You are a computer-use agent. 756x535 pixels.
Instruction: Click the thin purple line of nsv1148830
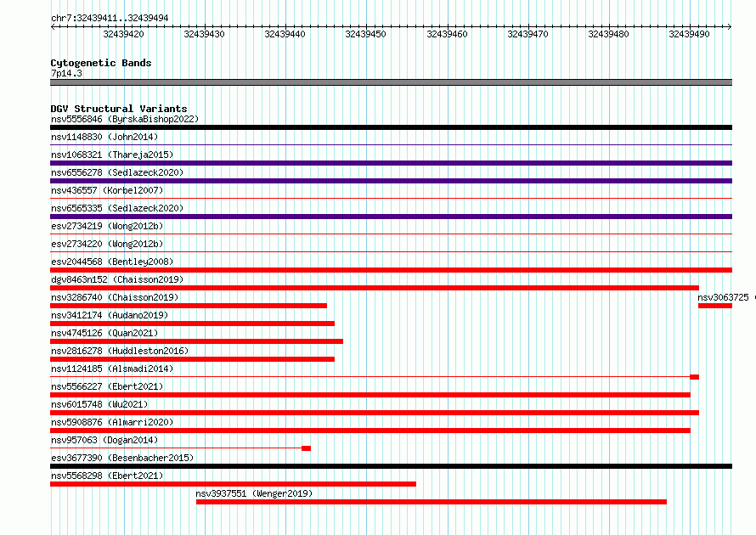point(391,144)
